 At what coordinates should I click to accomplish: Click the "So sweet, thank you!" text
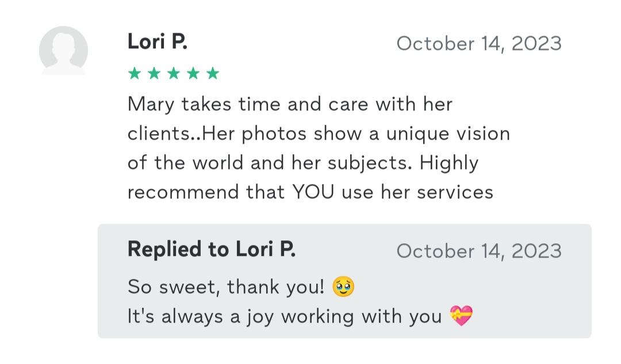226,287
